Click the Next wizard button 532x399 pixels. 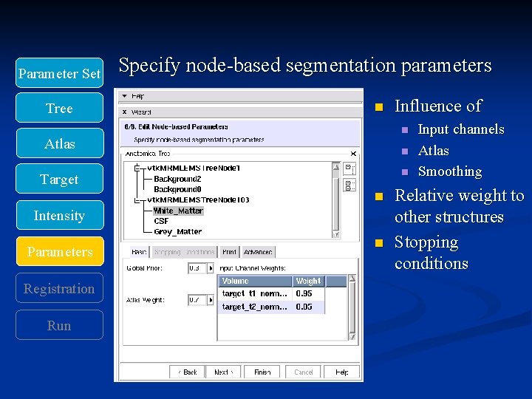[224, 372]
